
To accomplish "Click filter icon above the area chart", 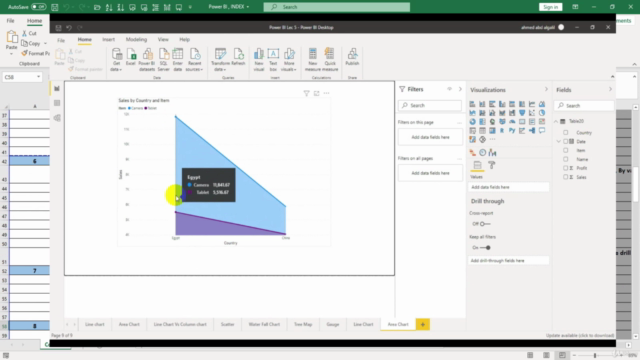I will [306, 93].
